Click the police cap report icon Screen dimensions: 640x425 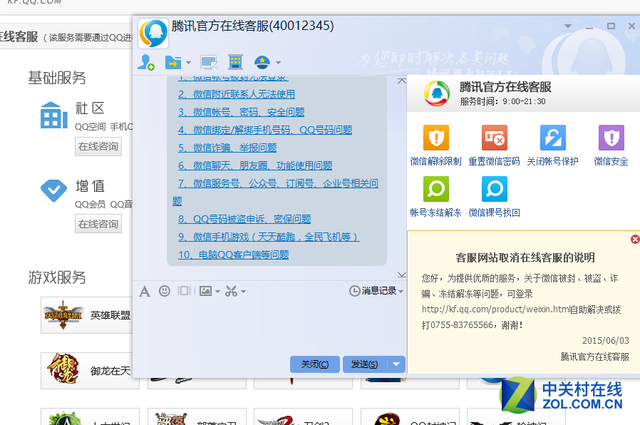pyautogui.click(x=262, y=62)
